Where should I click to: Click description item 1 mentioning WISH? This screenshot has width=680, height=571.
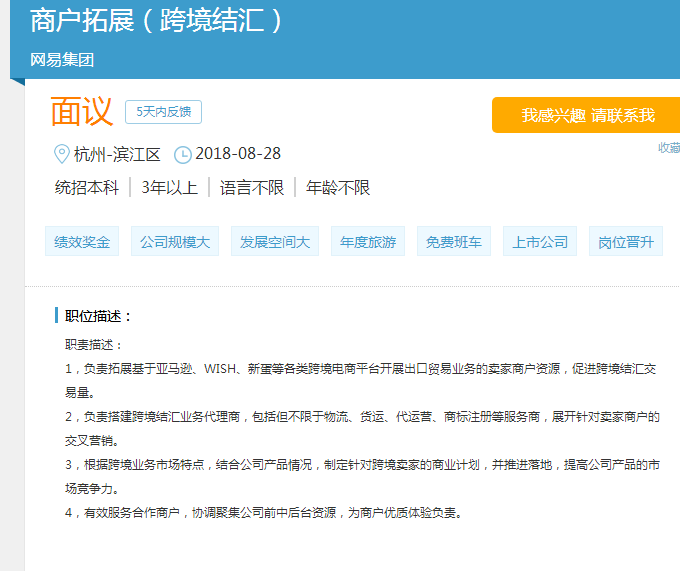(360, 381)
